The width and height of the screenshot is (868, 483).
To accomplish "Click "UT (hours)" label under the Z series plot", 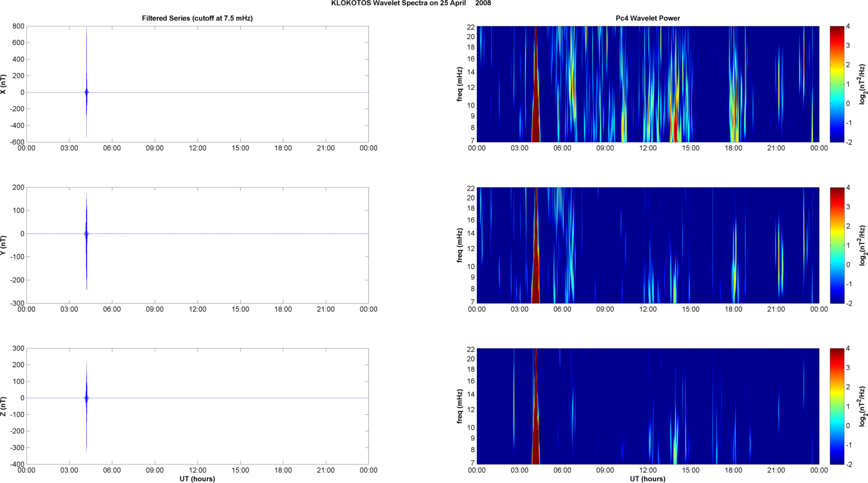I will pyautogui.click(x=198, y=479).
